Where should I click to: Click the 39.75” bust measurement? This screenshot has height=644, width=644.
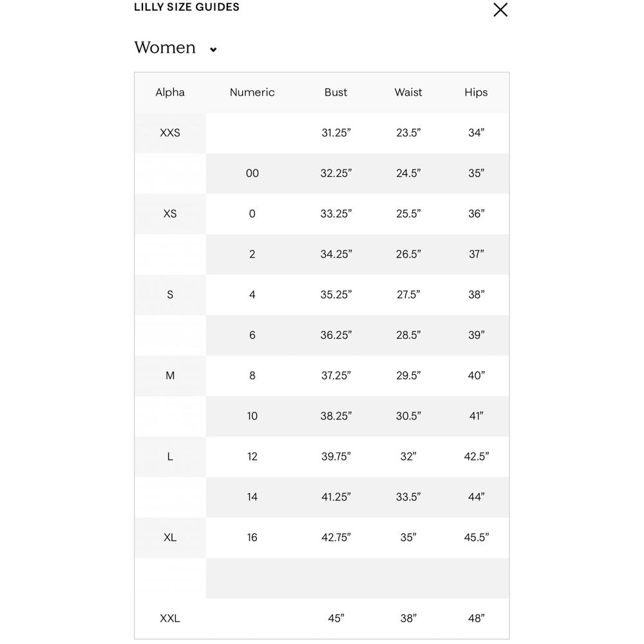click(x=336, y=457)
